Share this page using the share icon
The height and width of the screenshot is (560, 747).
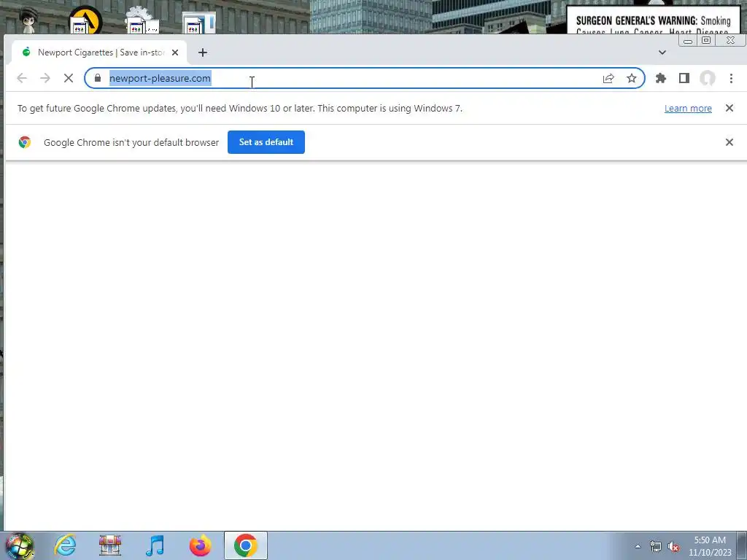pos(608,78)
